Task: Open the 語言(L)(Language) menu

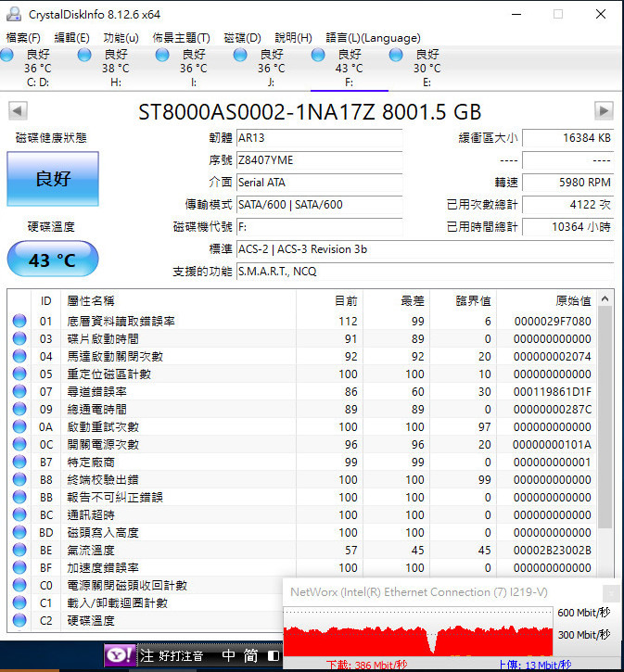Action: [x=373, y=38]
